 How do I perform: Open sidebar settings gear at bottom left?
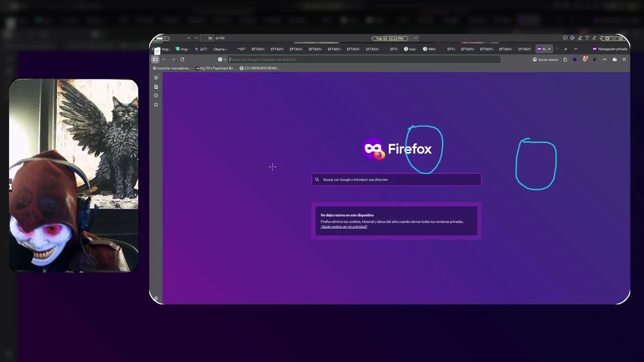156,299
